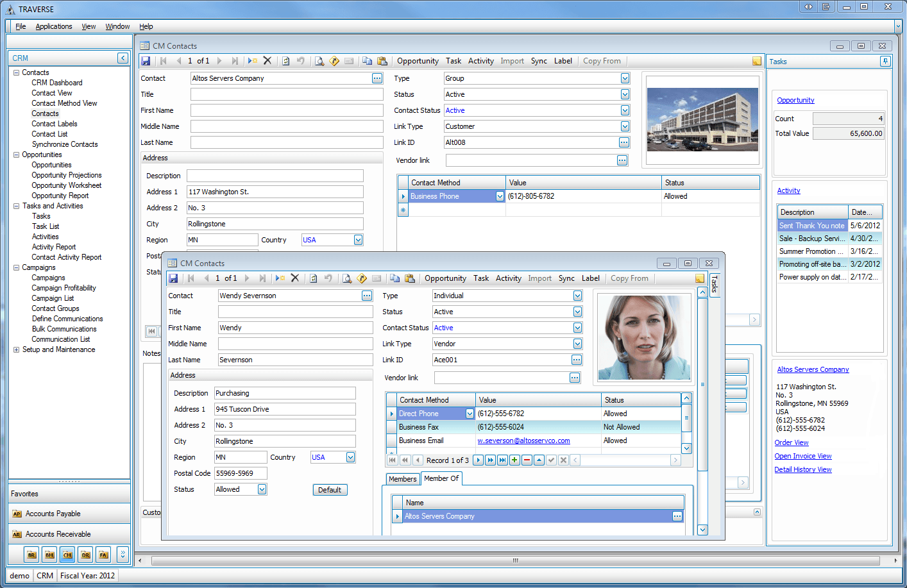Click the add record plus icon in navigator
The height and width of the screenshot is (588, 907).
514,460
